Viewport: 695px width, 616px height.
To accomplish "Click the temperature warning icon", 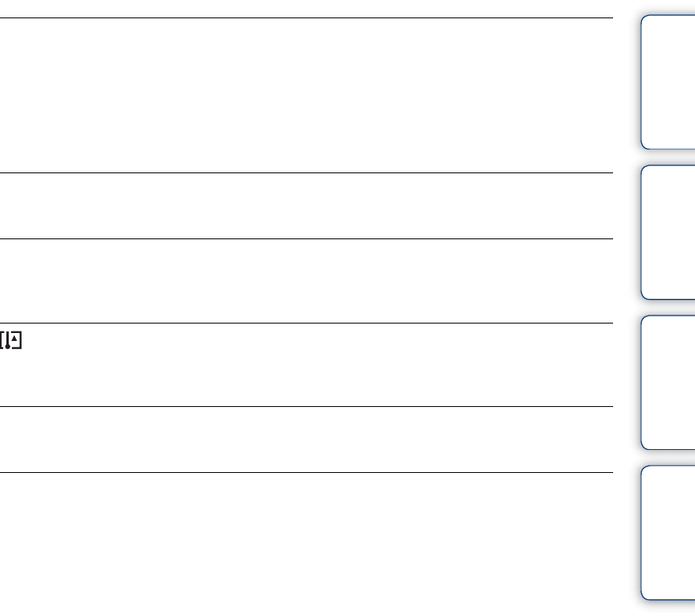I will pos(11,341).
